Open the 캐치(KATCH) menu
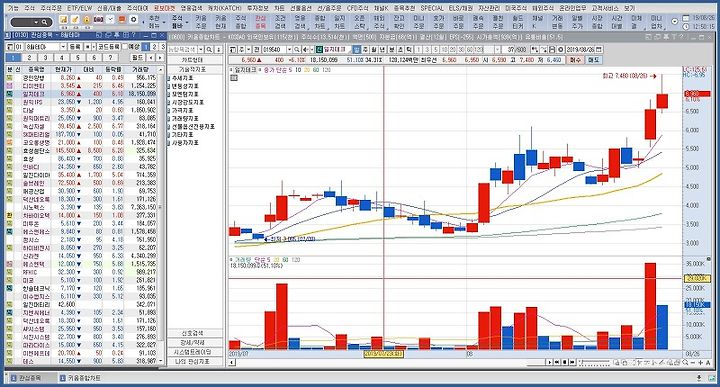 225,8
